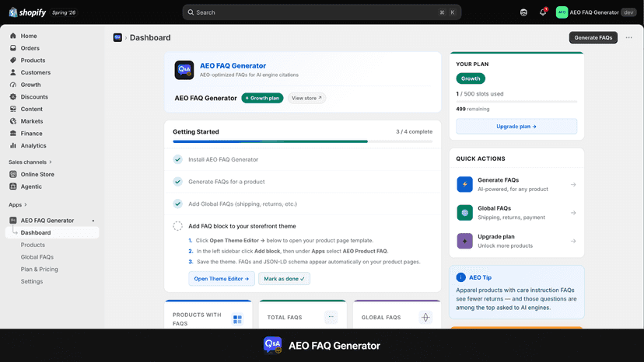Click the search magnifier icon
Screen dimensions: 644x362
(191, 12)
